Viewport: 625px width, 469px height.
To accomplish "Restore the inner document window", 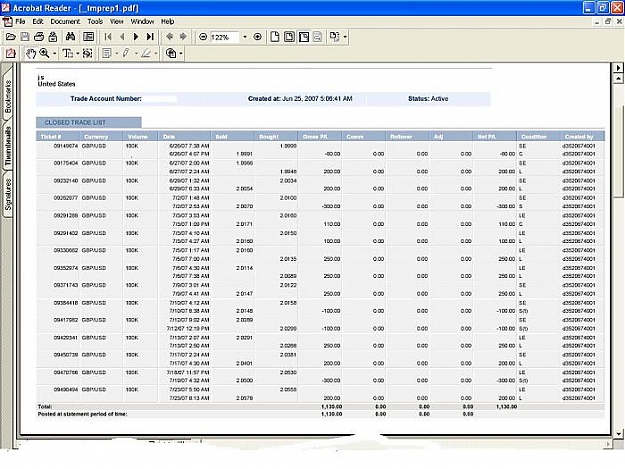I will [608, 22].
